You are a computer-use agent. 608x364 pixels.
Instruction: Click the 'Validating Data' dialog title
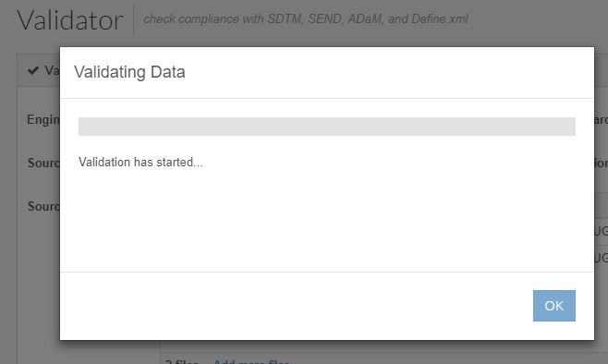129,72
